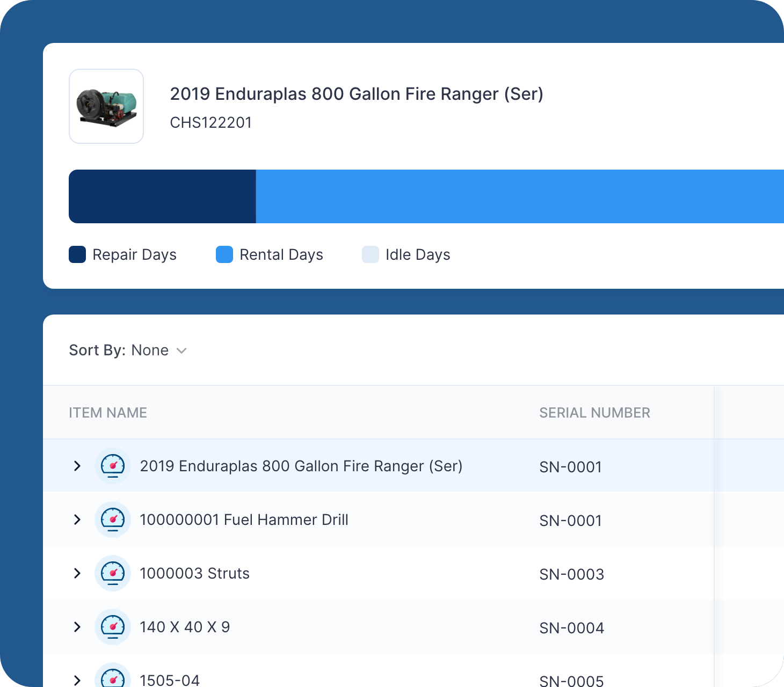The height and width of the screenshot is (687, 784).
Task: Select the 1000003 Struts item name
Action: click(x=194, y=573)
